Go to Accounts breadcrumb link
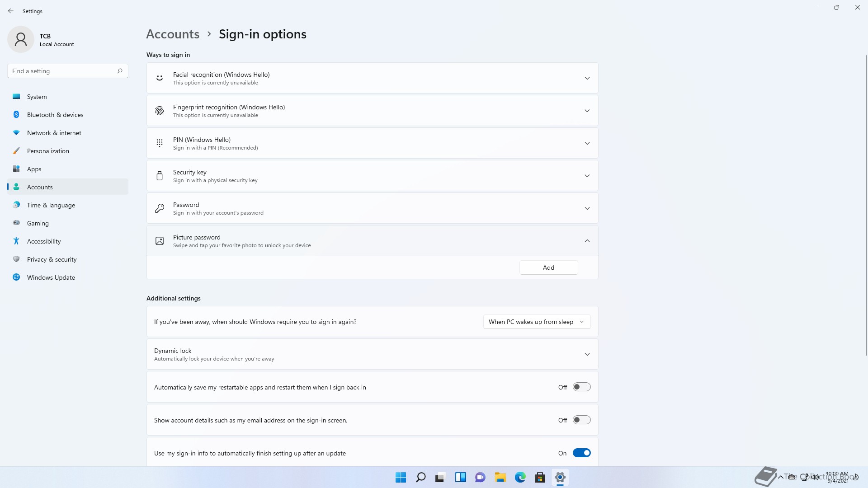 [x=173, y=34]
